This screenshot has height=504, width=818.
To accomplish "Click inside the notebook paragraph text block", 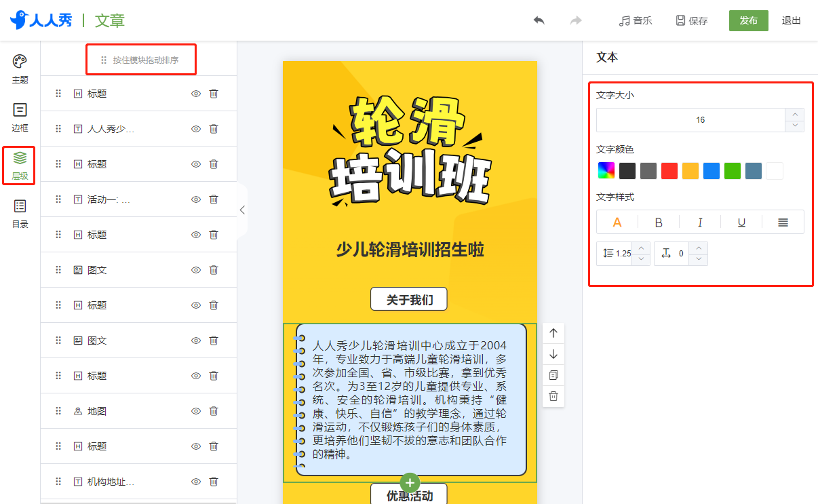I will pyautogui.click(x=410, y=400).
